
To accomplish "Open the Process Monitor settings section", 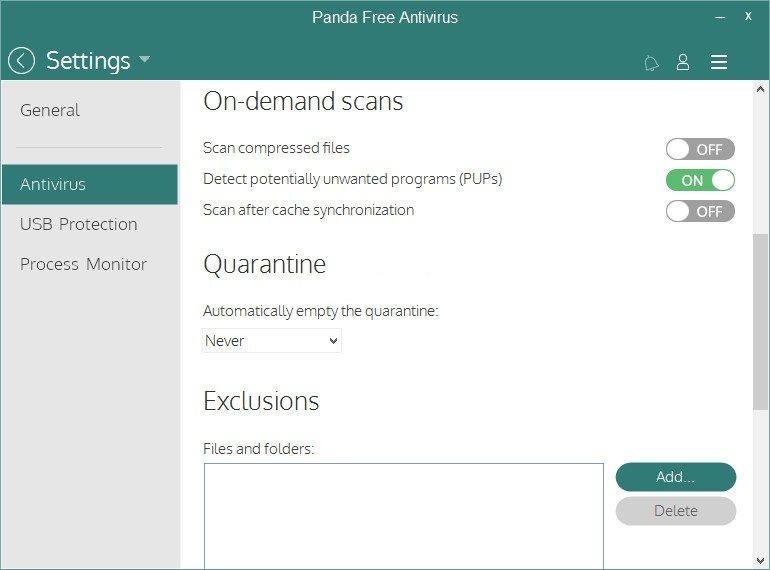I will [x=83, y=264].
